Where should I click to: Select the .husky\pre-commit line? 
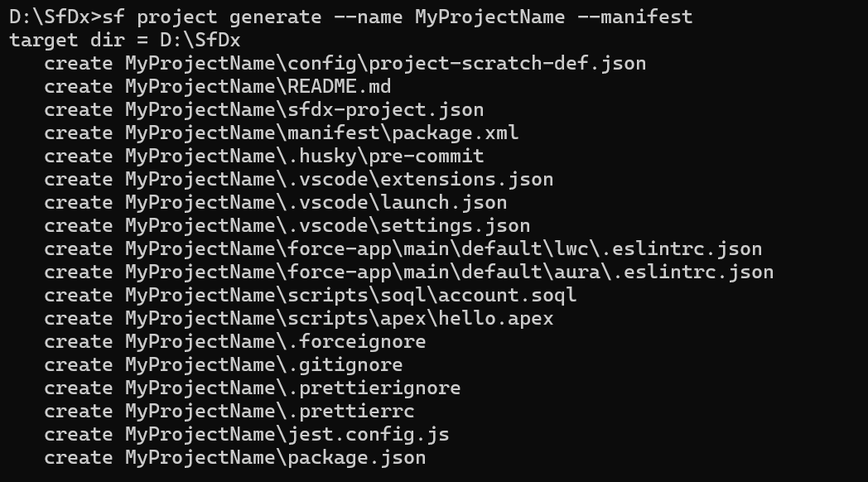pos(304,156)
